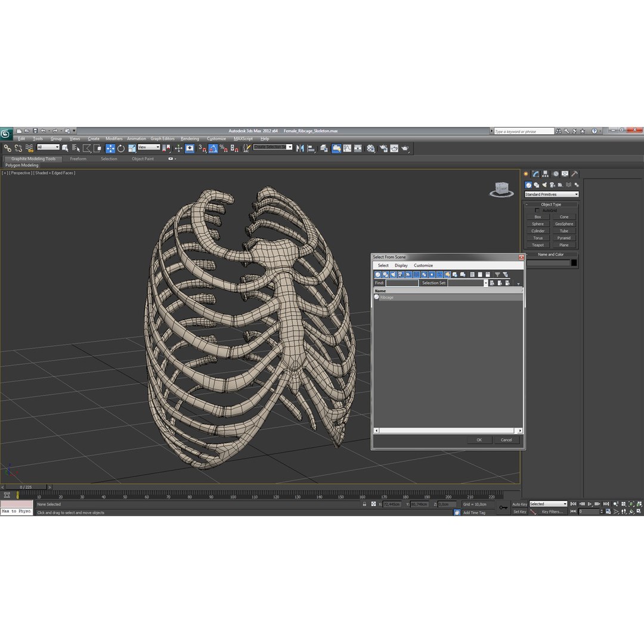Open the Material Editor icon
The width and height of the screenshot is (644, 644).
[x=371, y=148]
